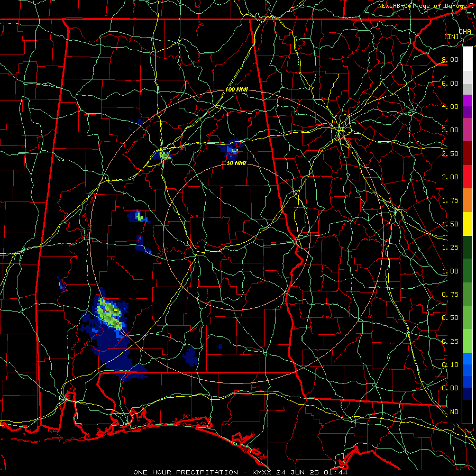Click the 1.75 legend value
The height and width of the screenshot is (476, 476).
pyautogui.click(x=450, y=200)
